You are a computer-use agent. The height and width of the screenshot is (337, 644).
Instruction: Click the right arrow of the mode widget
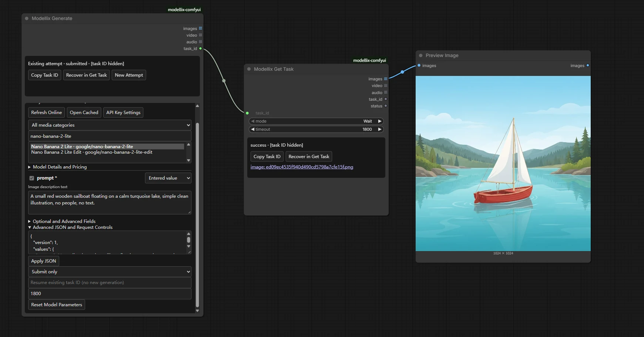point(380,121)
